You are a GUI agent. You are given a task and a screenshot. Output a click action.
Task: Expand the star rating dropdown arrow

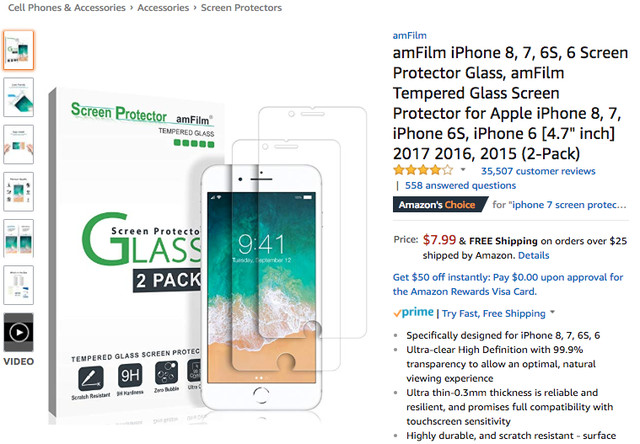tap(463, 169)
